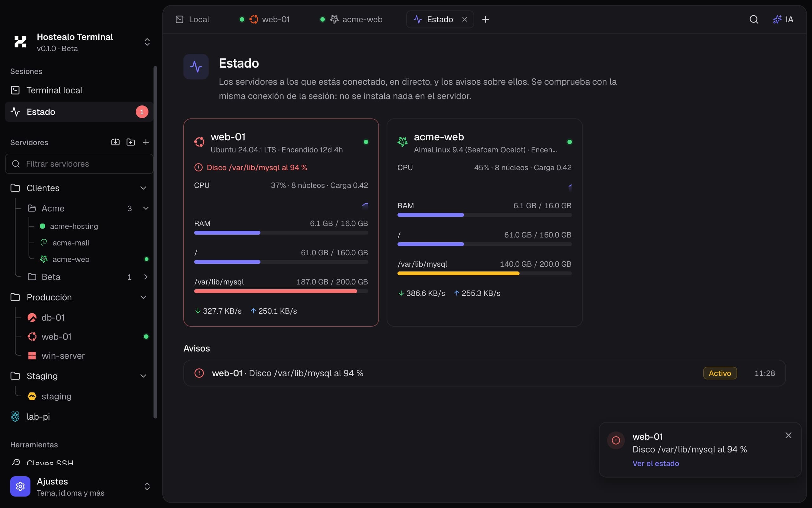The image size is (812, 508).
Task: Click alert icon in web-01 toast notification
Action: (x=616, y=440)
